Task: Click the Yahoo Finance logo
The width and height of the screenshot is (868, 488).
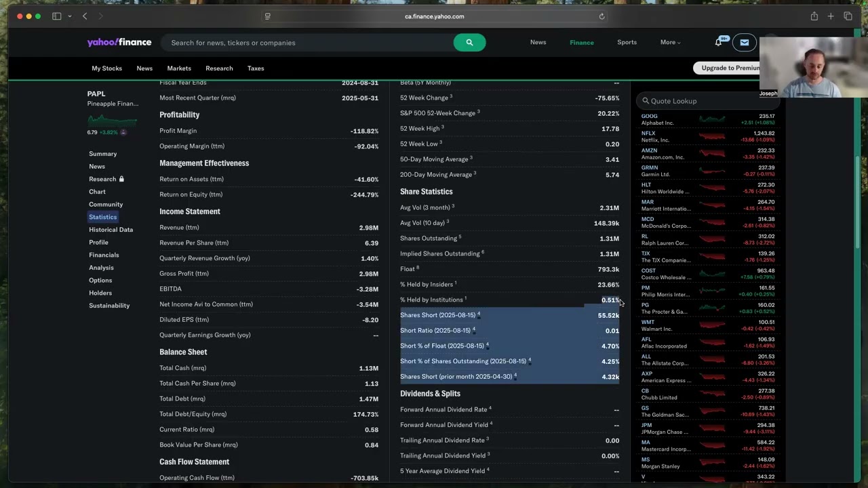Action: 119,42
